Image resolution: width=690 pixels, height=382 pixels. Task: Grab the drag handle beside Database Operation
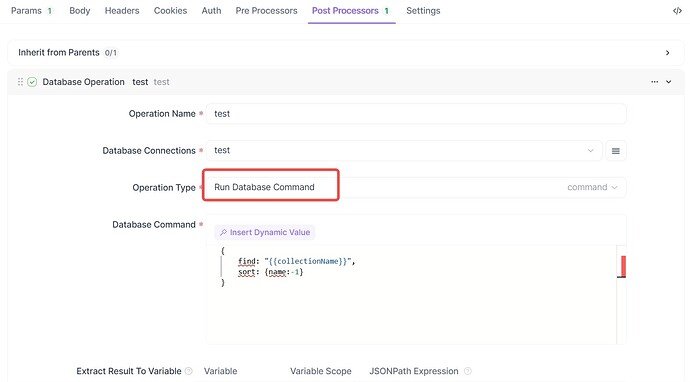click(20, 82)
